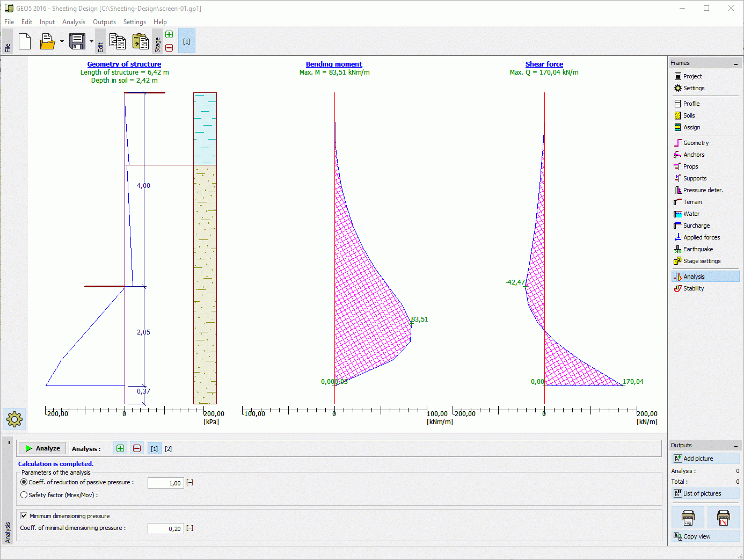Collapse the Frames panel
The image size is (744, 560).
735,64
